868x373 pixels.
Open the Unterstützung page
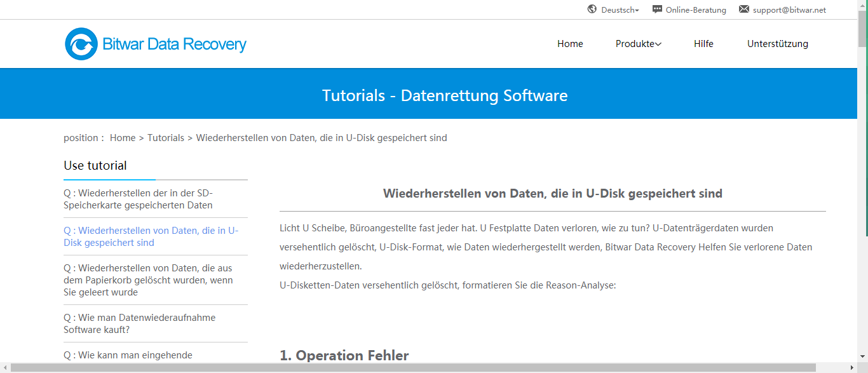(x=777, y=44)
